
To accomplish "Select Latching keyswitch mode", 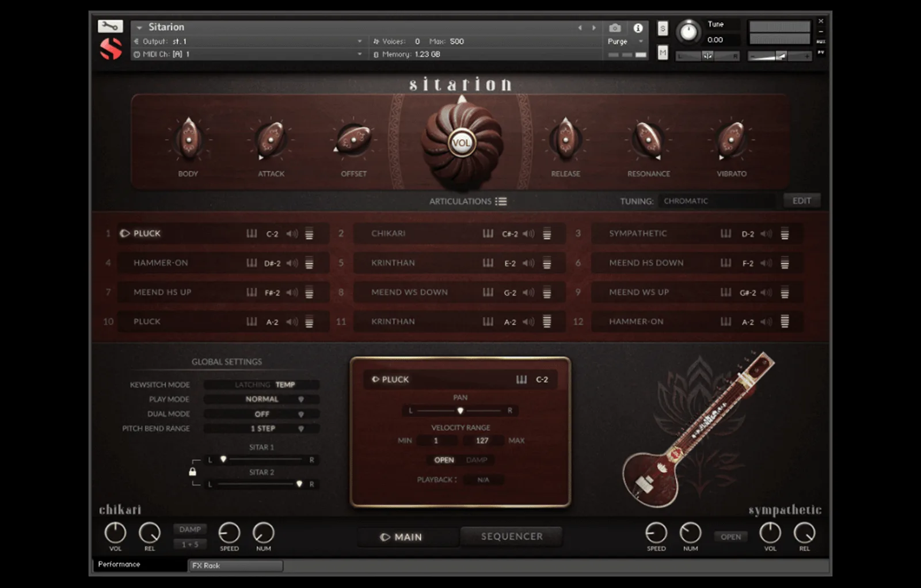I will (x=252, y=384).
